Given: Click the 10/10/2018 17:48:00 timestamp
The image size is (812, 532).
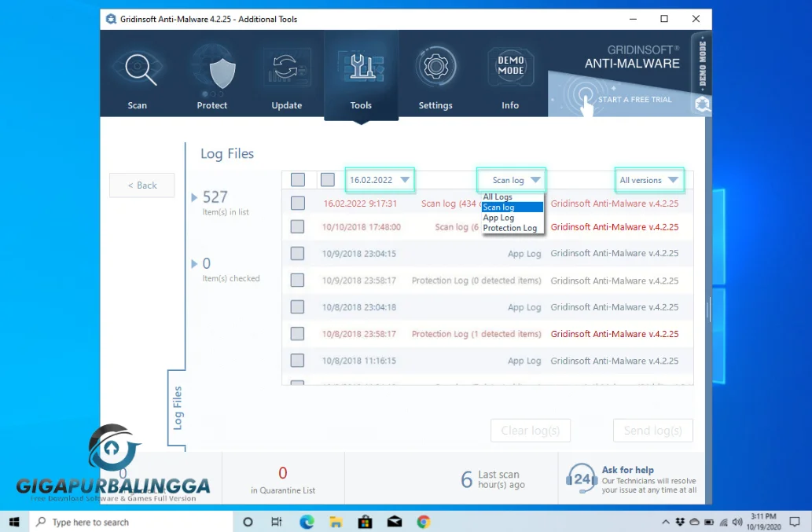Looking at the screenshot, I should point(361,226).
